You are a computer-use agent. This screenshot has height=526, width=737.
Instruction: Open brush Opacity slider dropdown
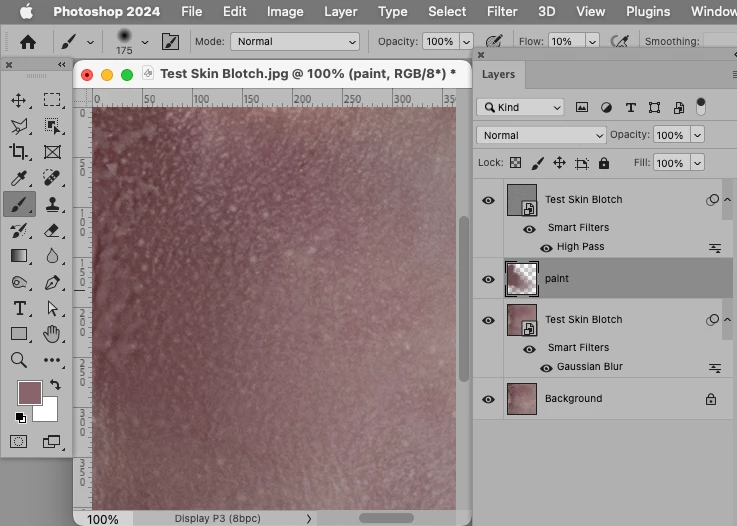[x=466, y=42]
